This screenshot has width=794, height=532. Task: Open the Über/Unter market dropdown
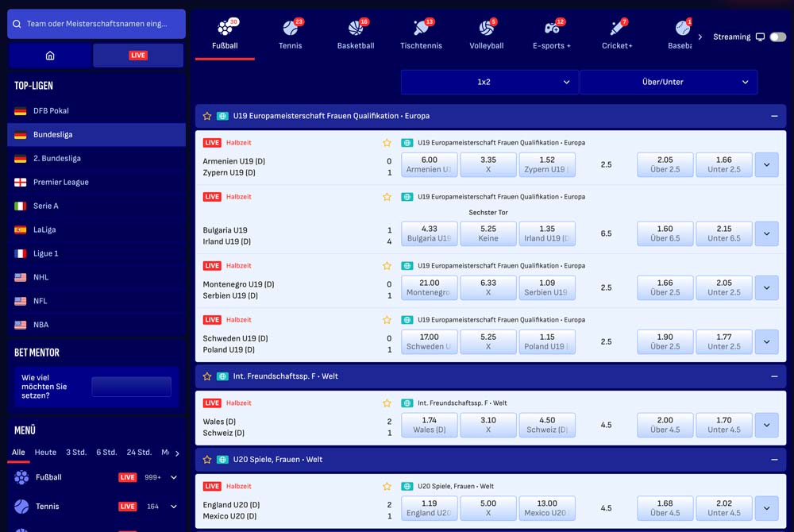[669, 82]
